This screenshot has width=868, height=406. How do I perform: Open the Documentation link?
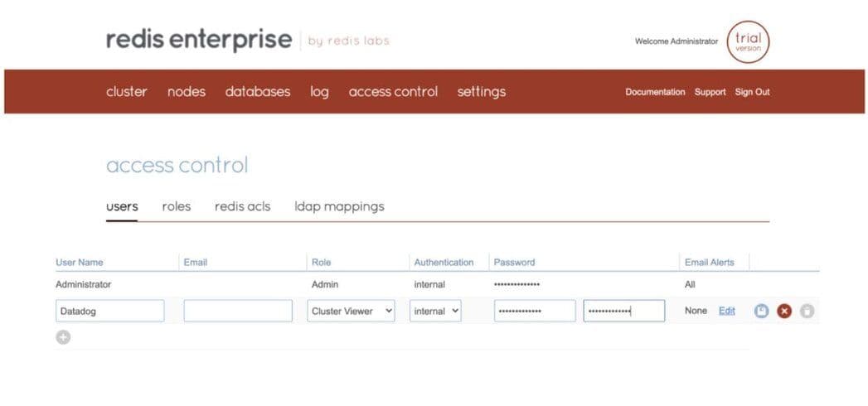pyautogui.click(x=655, y=92)
